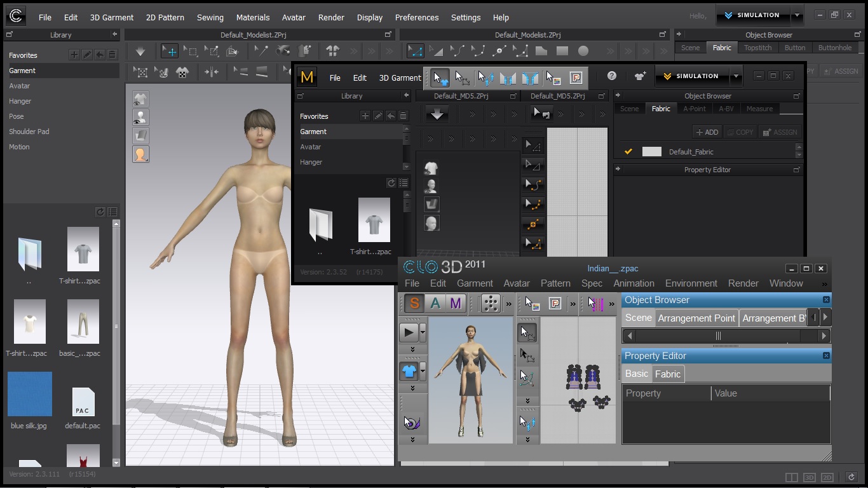Click the Default_Fabric color swatch
868x488 pixels.
(651, 151)
